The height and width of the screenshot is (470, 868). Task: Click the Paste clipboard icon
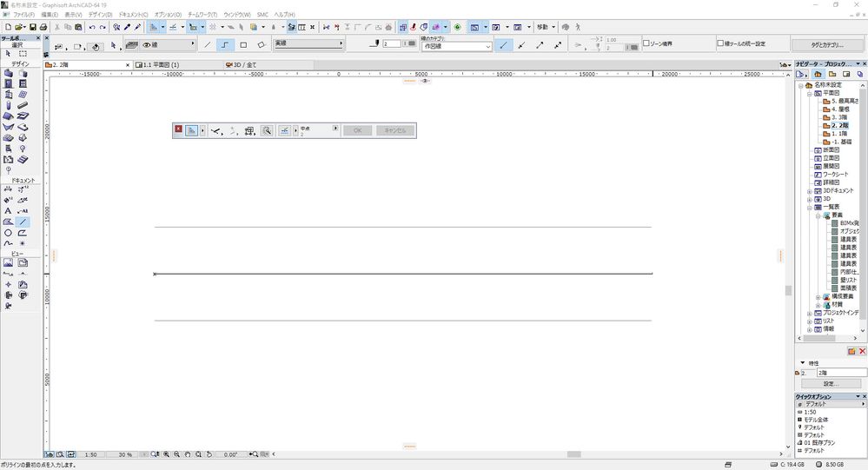(x=78, y=27)
